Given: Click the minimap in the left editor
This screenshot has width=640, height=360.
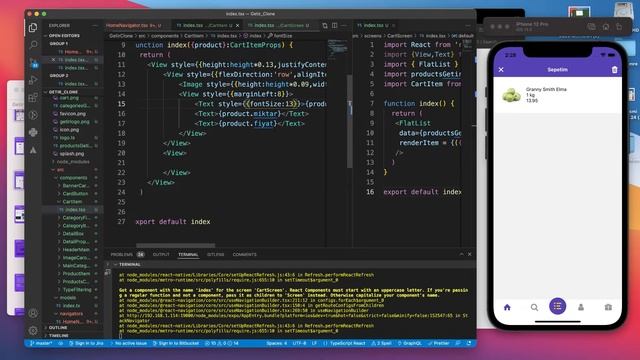Looking at the screenshot, I should (337, 49).
